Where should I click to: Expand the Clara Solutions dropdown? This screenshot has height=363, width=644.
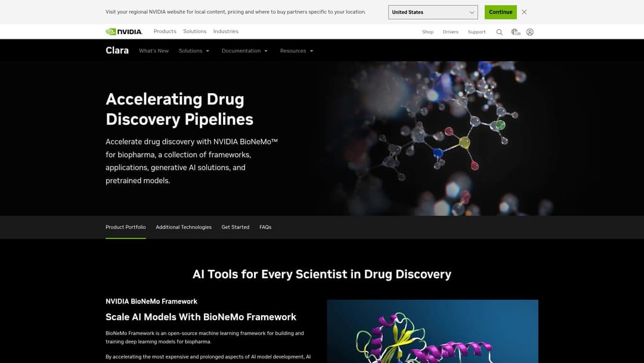pos(194,51)
